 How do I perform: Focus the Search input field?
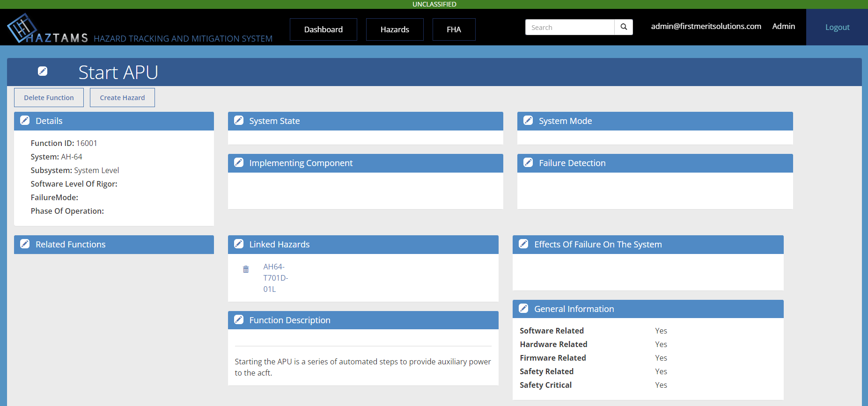pos(570,27)
